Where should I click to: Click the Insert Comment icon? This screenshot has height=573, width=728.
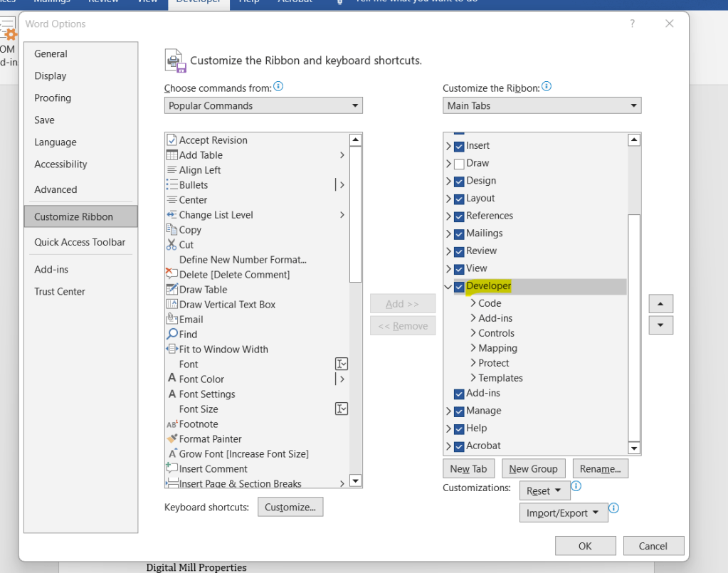[172, 468]
